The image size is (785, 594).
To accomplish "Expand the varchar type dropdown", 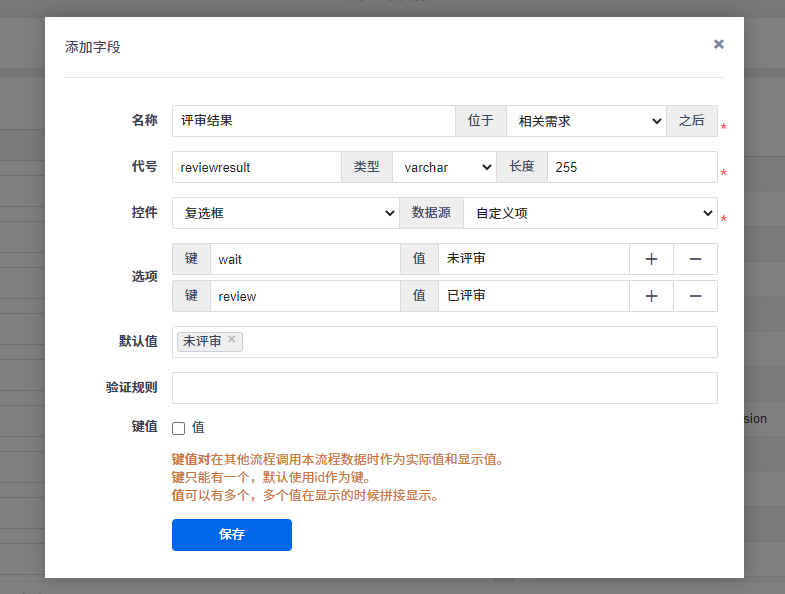I will point(444,167).
